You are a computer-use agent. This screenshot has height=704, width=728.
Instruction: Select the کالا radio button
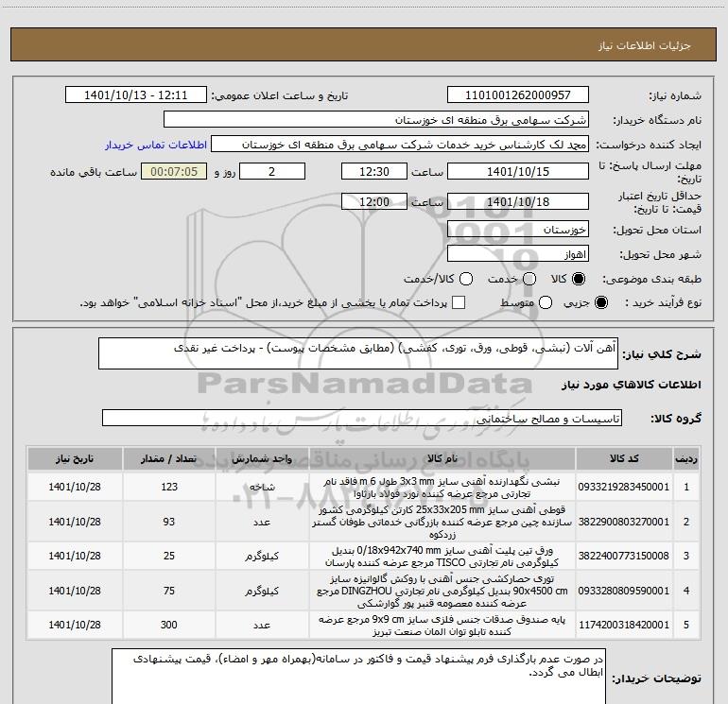[579, 279]
